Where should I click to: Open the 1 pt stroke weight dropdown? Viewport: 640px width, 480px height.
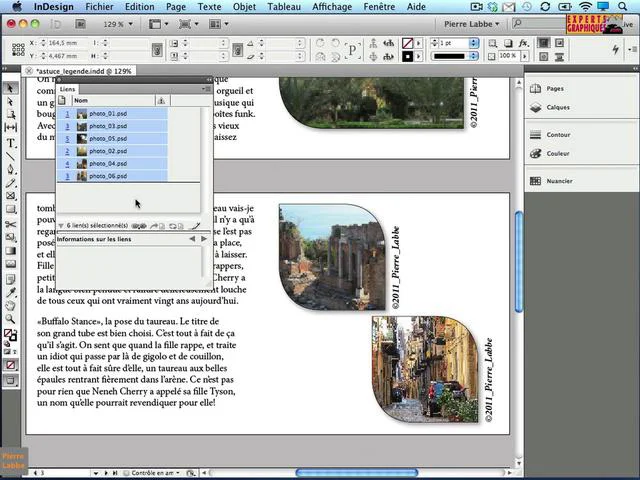[474, 43]
